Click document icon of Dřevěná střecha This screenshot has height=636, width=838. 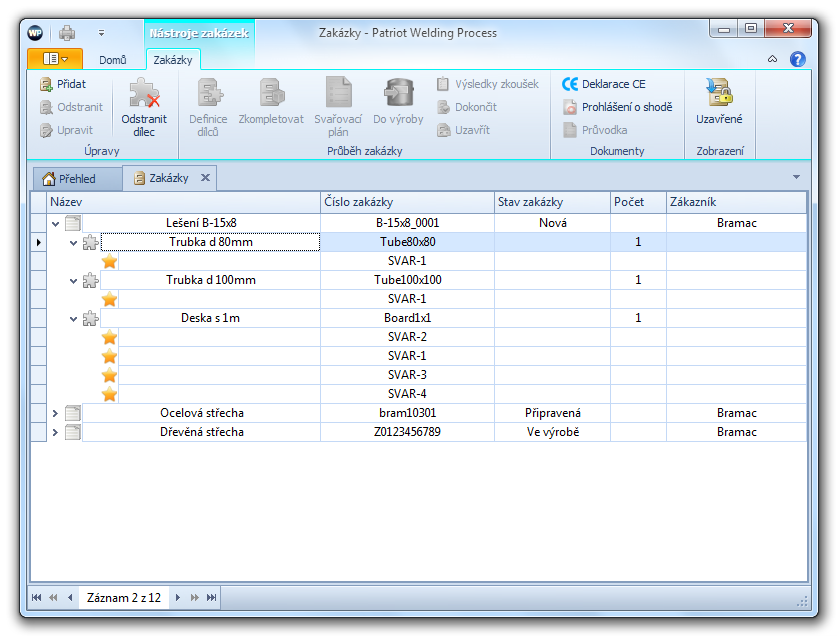coord(73,432)
